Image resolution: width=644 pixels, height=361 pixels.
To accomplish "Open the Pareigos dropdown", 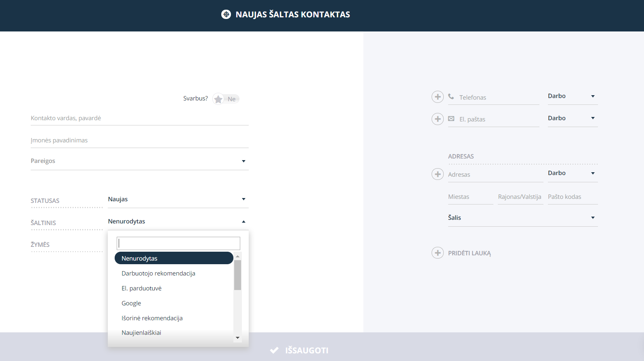I will click(x=140, y=161).
